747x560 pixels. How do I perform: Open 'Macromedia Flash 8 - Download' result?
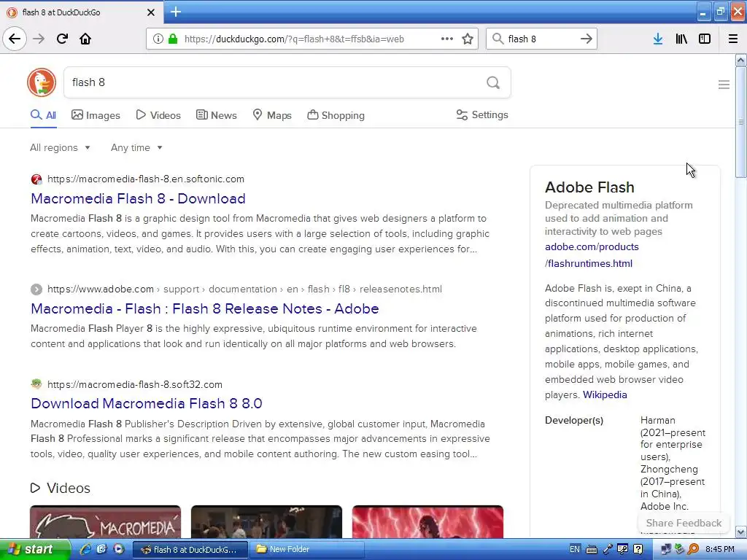pyautogui.click(x=138, y=198)
